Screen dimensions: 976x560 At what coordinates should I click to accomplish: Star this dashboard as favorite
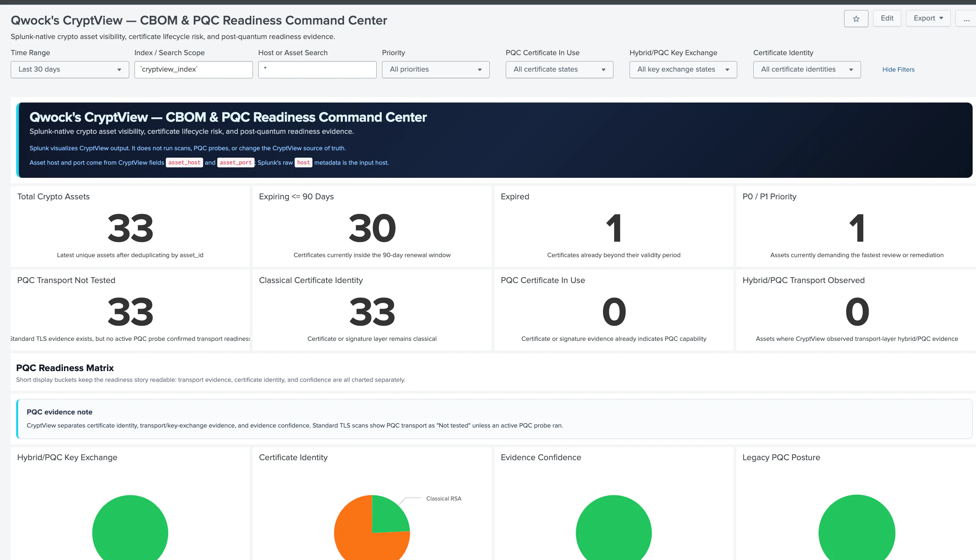(856, 18)
